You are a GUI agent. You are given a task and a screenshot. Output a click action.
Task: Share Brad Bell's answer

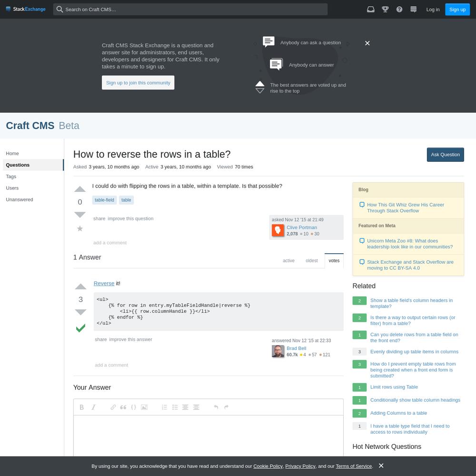click(x=101, y=339)
